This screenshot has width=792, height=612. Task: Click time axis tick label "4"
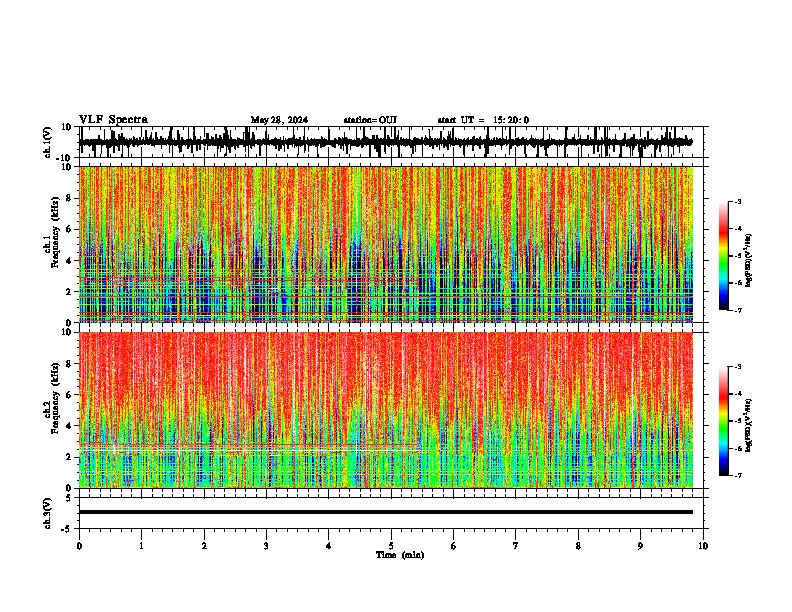pos(329,546)
